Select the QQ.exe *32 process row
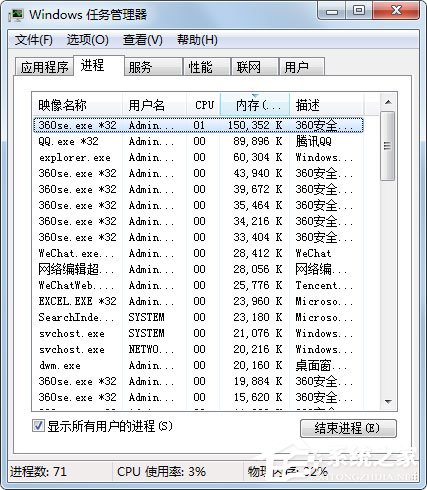427x490 pixels. click(198, 141)
